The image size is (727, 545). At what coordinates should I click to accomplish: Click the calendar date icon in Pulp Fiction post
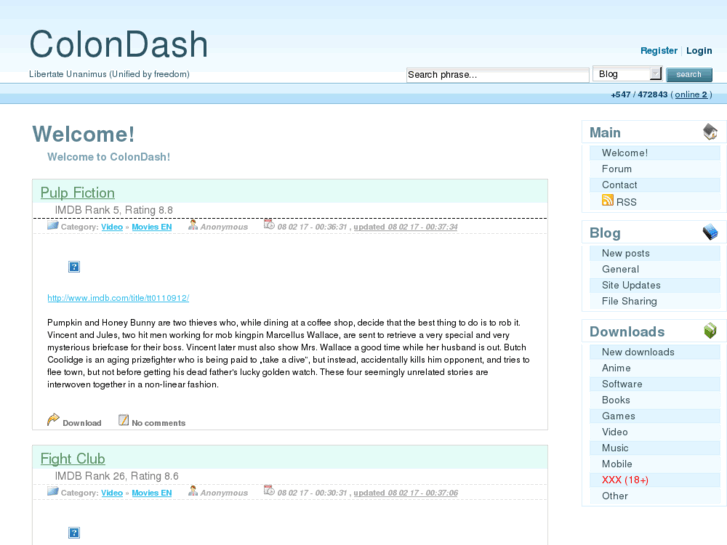269,224
